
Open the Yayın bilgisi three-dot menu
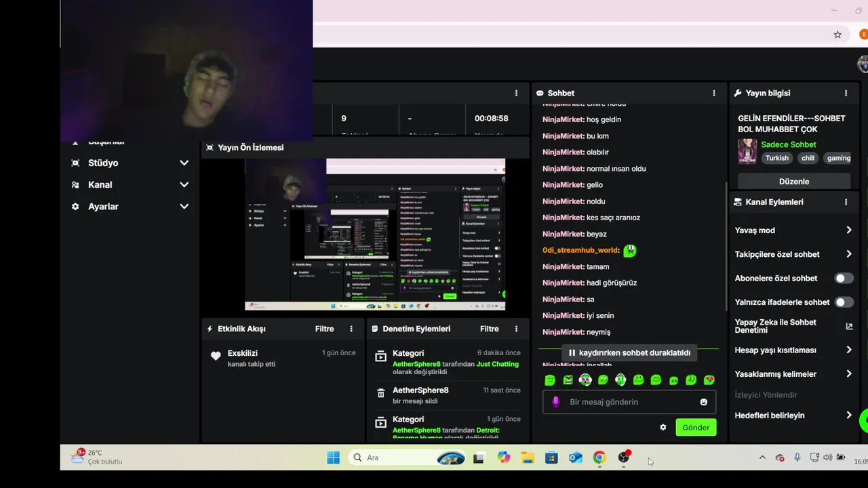pos(846,93)
